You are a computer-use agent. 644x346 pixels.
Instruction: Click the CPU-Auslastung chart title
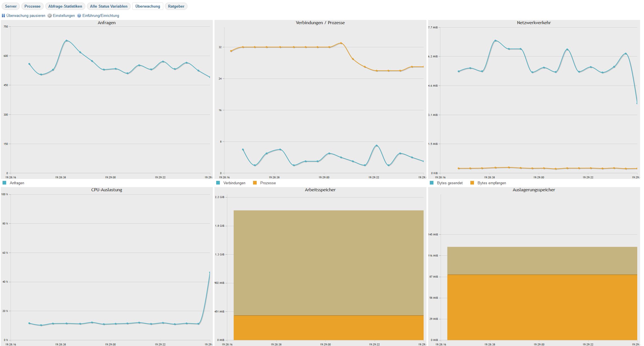pyautogui.click(x=106, y=190)
